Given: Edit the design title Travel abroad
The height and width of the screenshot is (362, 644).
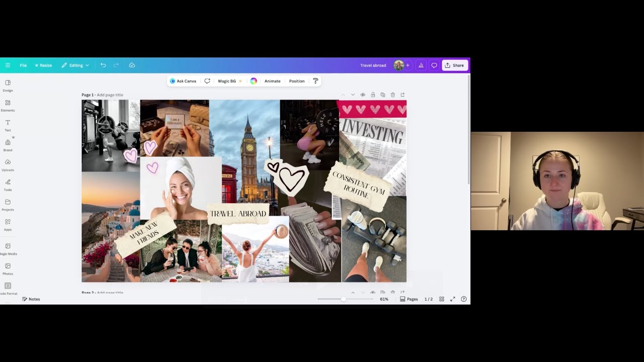Looking at the screenshot, I should [x=373, y=65].
